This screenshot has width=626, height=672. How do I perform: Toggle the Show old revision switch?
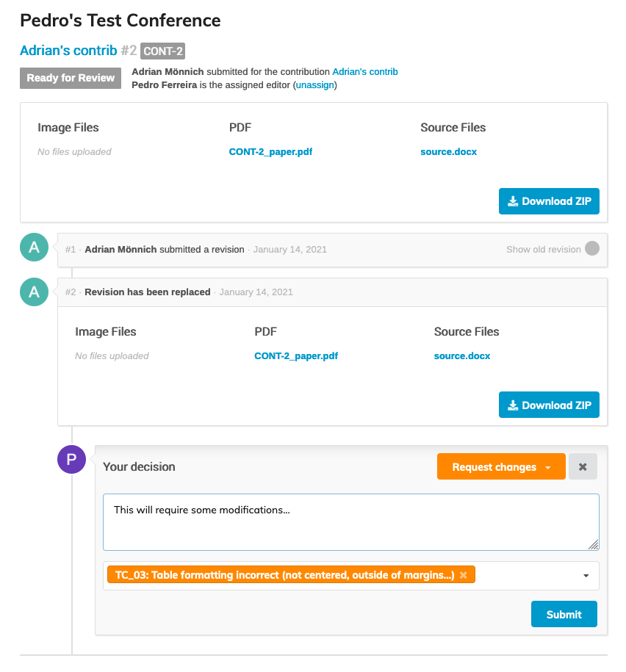pos(592,248)
